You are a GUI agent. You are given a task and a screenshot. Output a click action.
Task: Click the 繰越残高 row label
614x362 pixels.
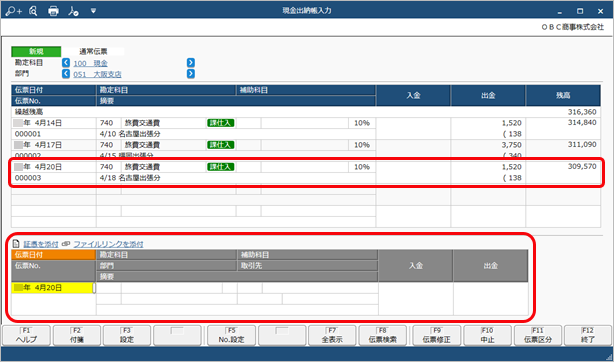tap(29, 112)
